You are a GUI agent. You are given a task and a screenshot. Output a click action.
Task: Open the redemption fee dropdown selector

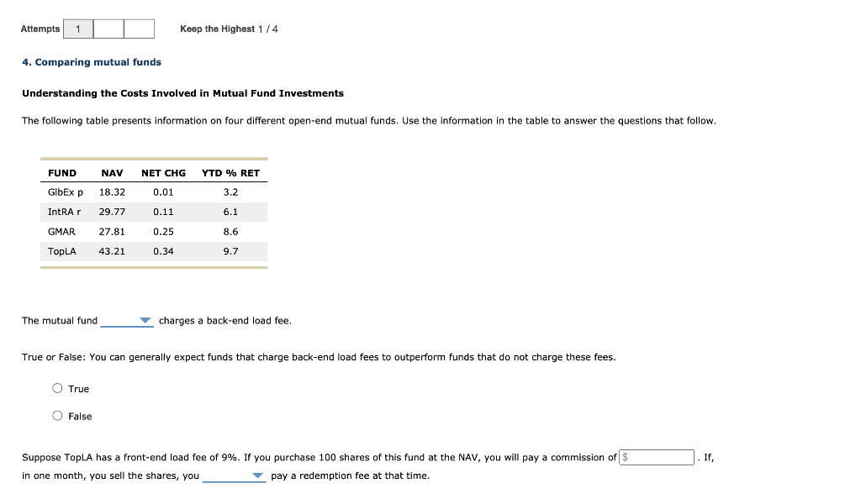tap(235, 475)
